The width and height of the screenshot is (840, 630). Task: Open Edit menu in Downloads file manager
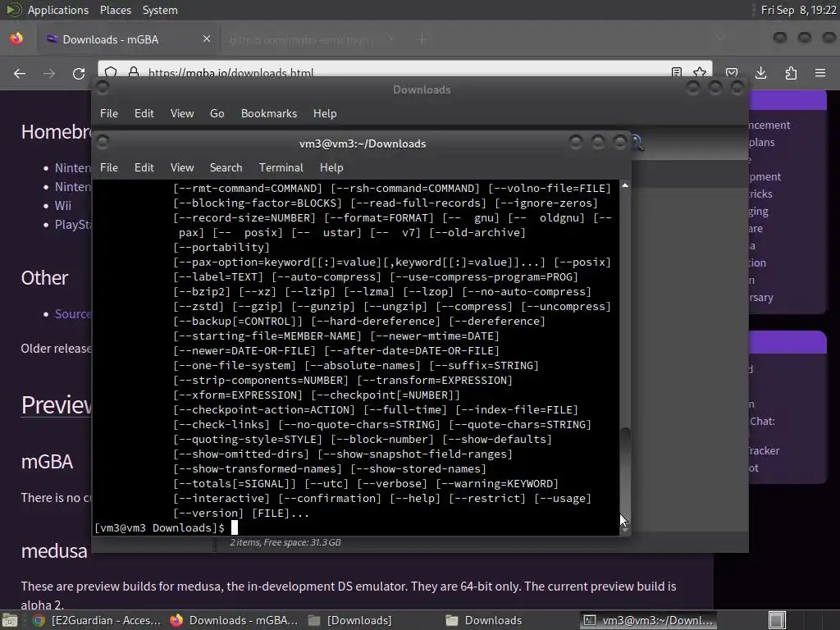coord(144,113)
